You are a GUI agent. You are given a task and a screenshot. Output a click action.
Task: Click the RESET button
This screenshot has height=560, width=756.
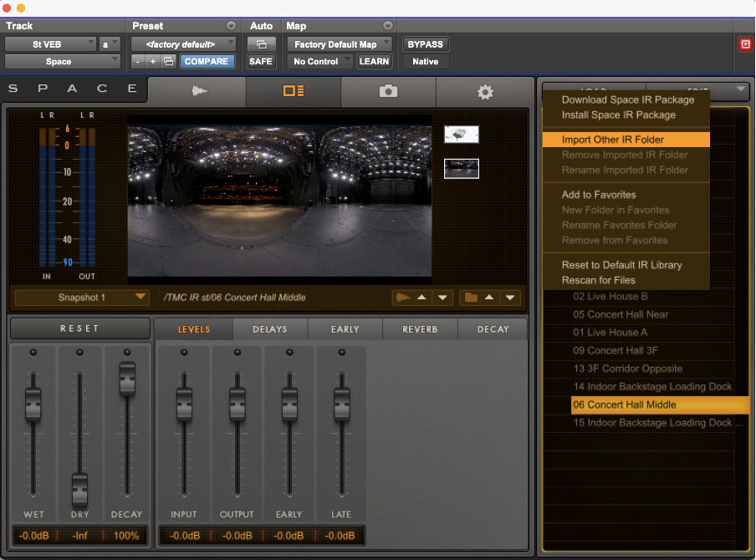tap(80, 328)
